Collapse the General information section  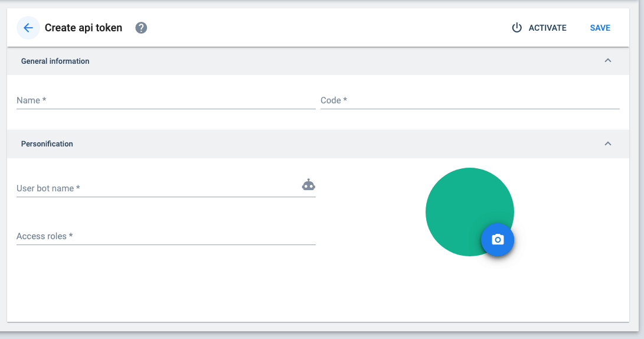point(608,60)
